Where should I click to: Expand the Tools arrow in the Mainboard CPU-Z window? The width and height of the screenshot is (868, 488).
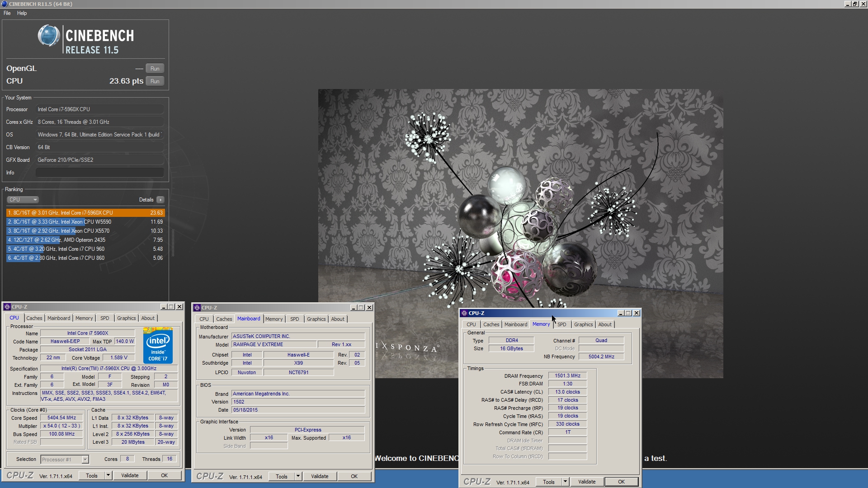(298, 476)
